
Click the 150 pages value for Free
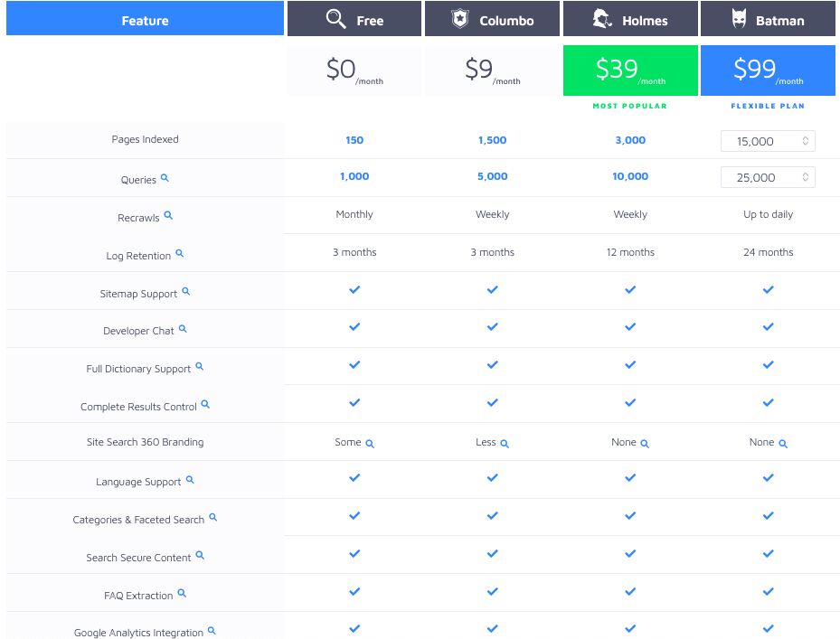point(354,140)
